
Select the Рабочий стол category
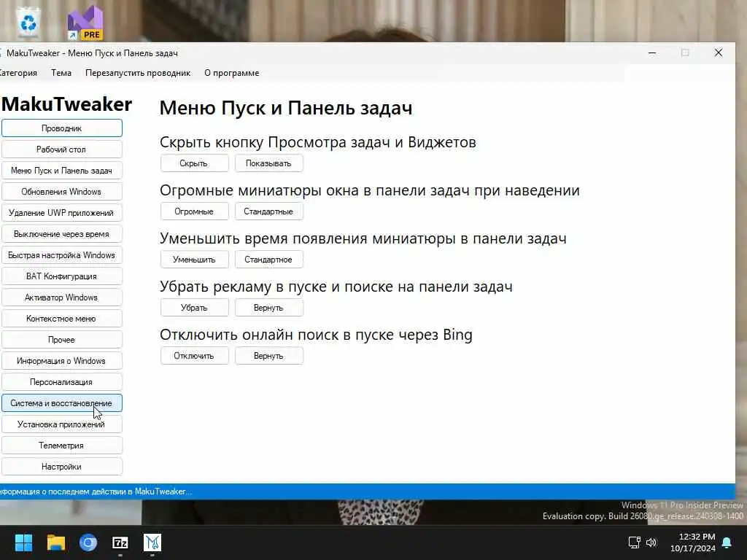pos(62,149)
